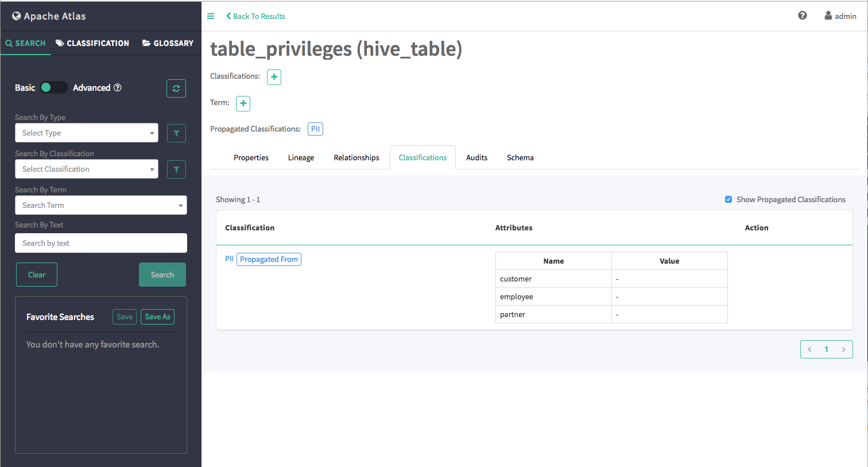
Task: Click the Advanced search help icon
Action: point(118,87)
